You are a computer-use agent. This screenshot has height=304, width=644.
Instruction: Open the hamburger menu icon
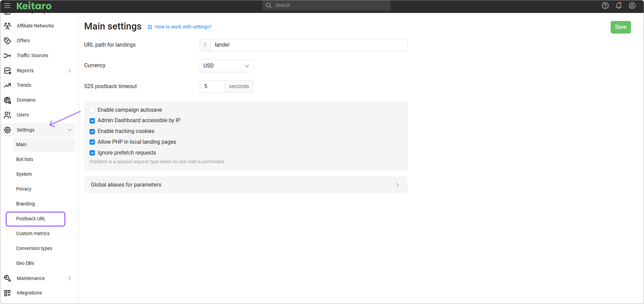pyautogui.click(x=7, y=6)
